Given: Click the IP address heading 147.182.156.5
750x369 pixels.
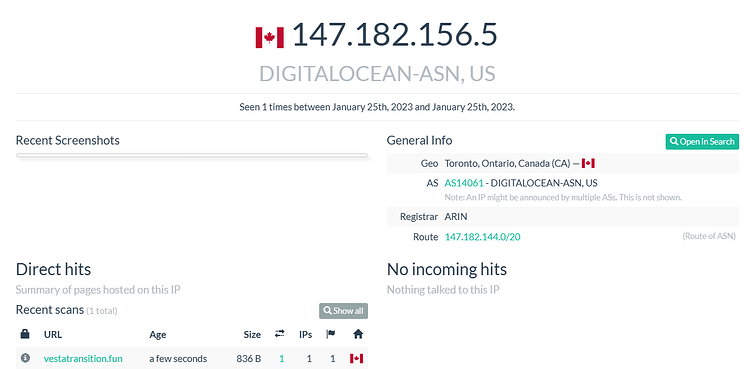Looking at the screenshot, I should point(395,35).
